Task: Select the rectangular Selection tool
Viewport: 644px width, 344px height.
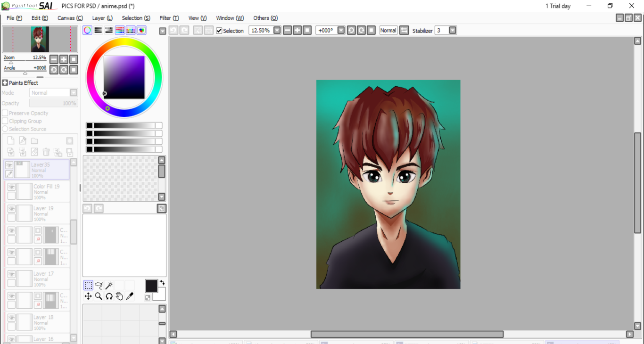Action: click(88, 286)
